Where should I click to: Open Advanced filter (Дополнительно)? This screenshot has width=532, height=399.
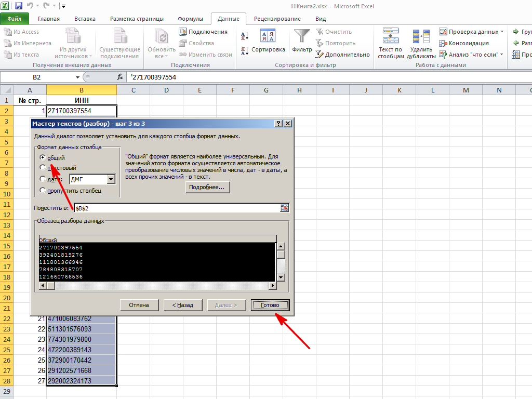tap(343, 55)
